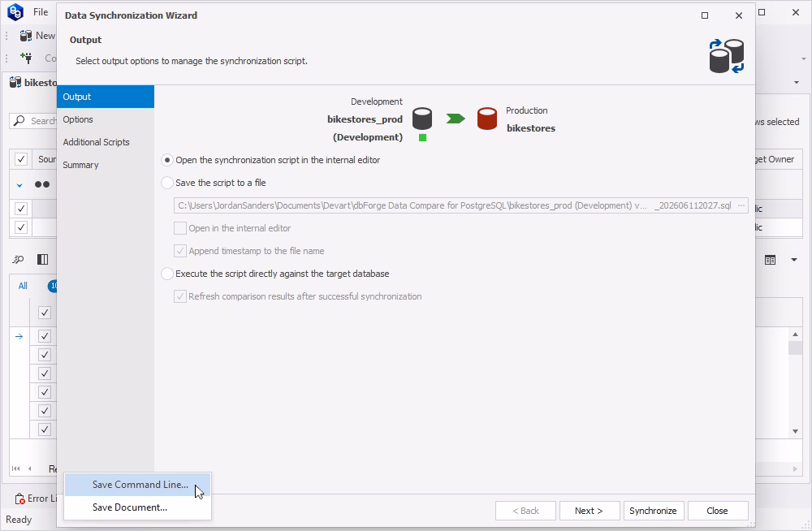Click the browse ellipsis button for file path

coord(741,205)
